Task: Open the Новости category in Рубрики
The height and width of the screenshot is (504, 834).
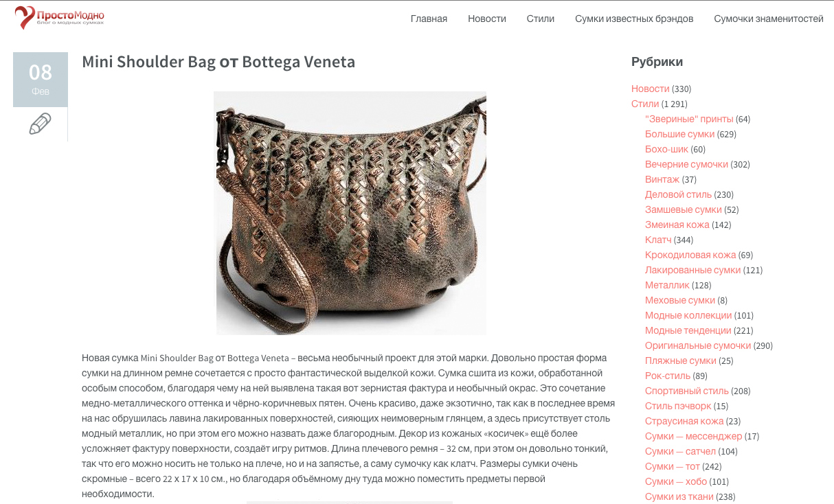Action: [650, 89]
